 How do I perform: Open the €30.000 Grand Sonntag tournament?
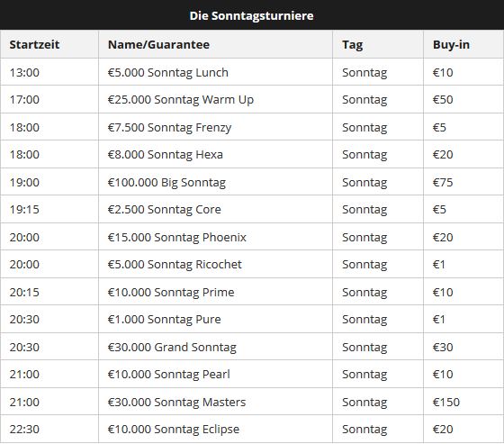tap(172, 347)
